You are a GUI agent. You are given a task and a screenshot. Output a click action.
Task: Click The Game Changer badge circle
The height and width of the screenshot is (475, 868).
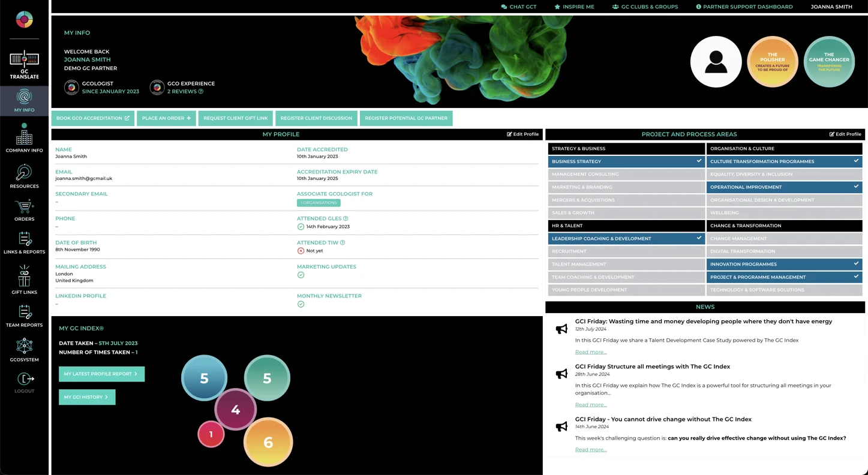pos(829,62)
